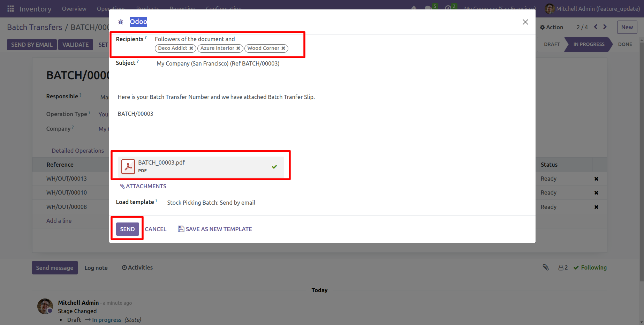Click the WH/OUT/00013 reference row
Image resolution: width=644 pixels, height=325 pixels.
[x=66, y=179]
